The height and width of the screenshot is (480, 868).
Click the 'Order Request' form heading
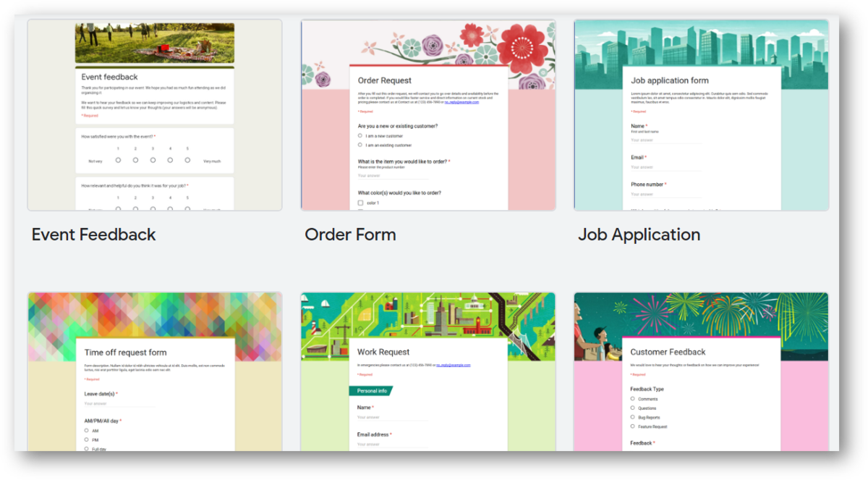385,80
